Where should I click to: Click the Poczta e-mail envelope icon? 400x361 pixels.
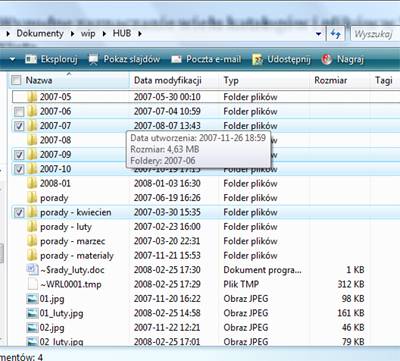click(x=176, y=60)
